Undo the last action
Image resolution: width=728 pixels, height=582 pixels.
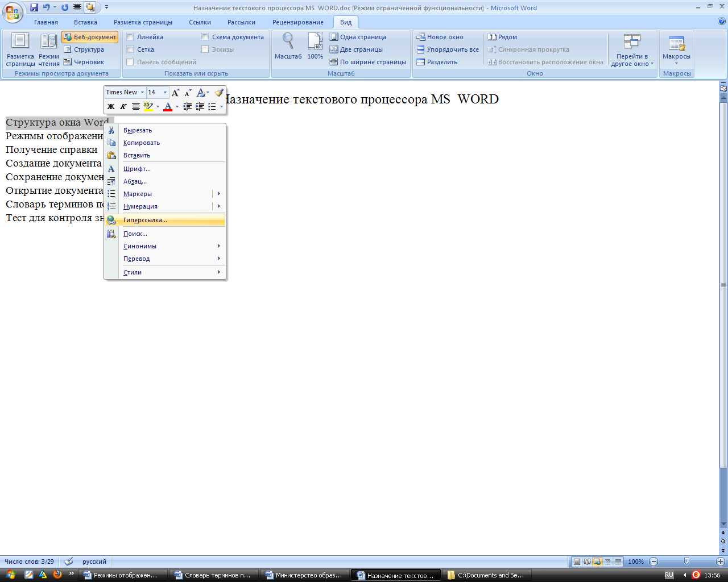(x=47, y=7)
